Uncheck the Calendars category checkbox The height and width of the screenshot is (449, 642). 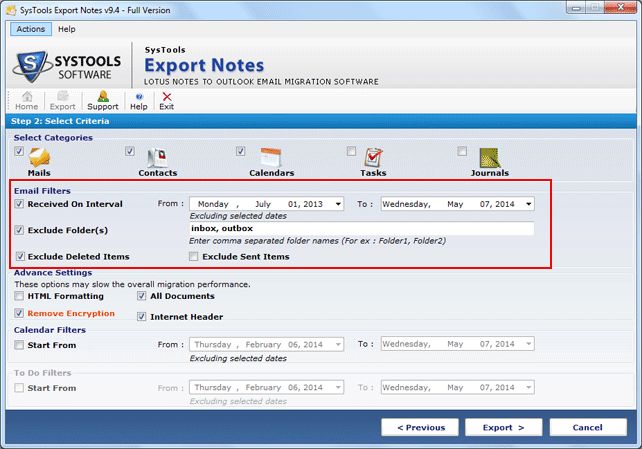tap(240, 151)
